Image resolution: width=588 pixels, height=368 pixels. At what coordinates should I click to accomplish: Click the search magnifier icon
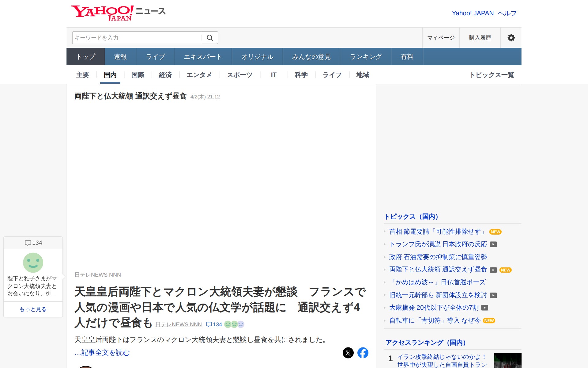(x=210, y=38)
